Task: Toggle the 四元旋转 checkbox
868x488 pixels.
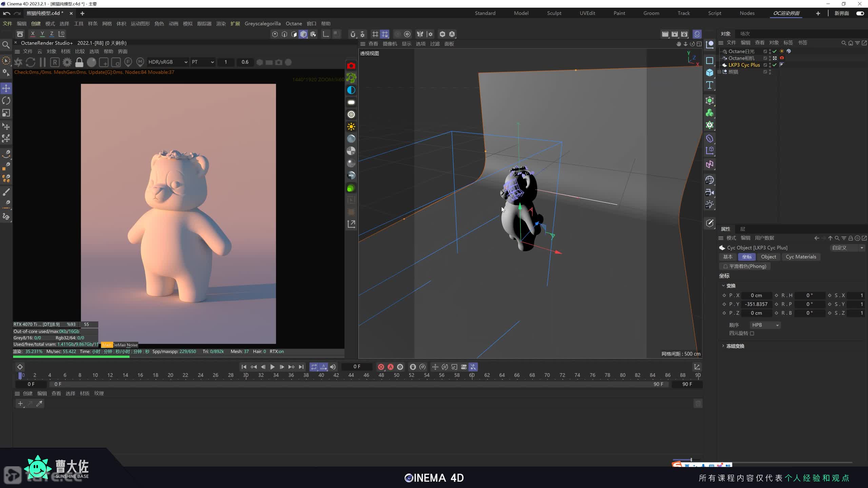Action: pos(752,333)
